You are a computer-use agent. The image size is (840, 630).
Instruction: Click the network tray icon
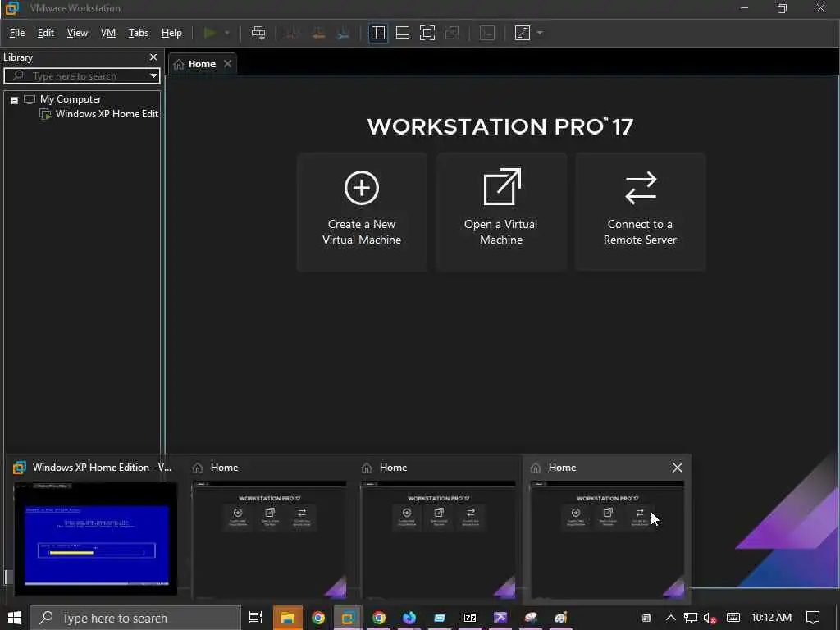point(691,618)
